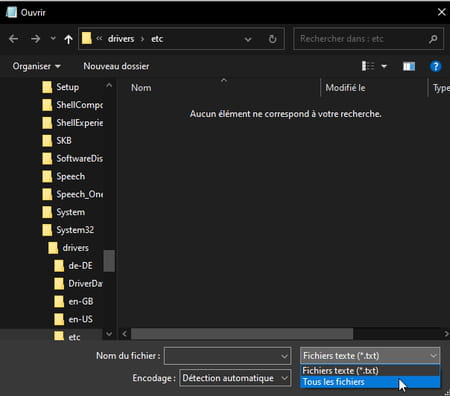This screenshot has width=450, height=396.
Task: Change the view layout icon
Action: [368, 66]
